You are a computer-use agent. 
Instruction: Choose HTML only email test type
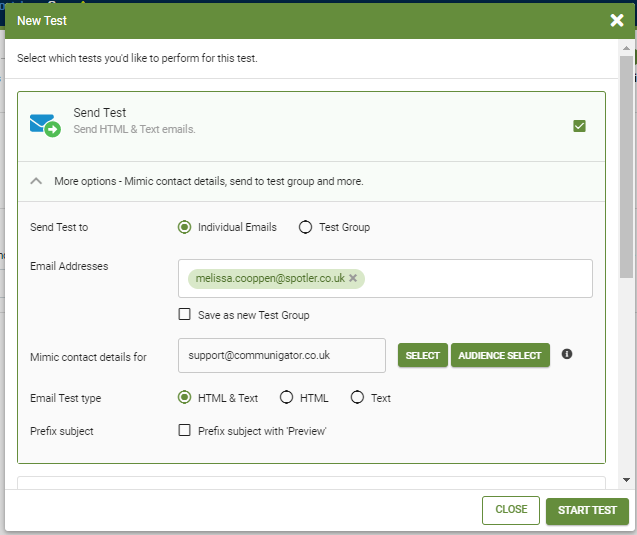pyautogui.click(x=286, y=398)
